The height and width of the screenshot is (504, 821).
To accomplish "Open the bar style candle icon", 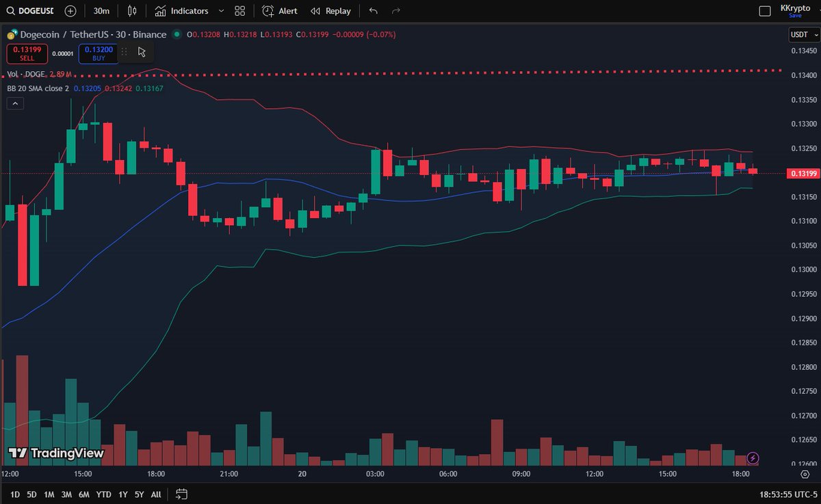I will 132,10.
